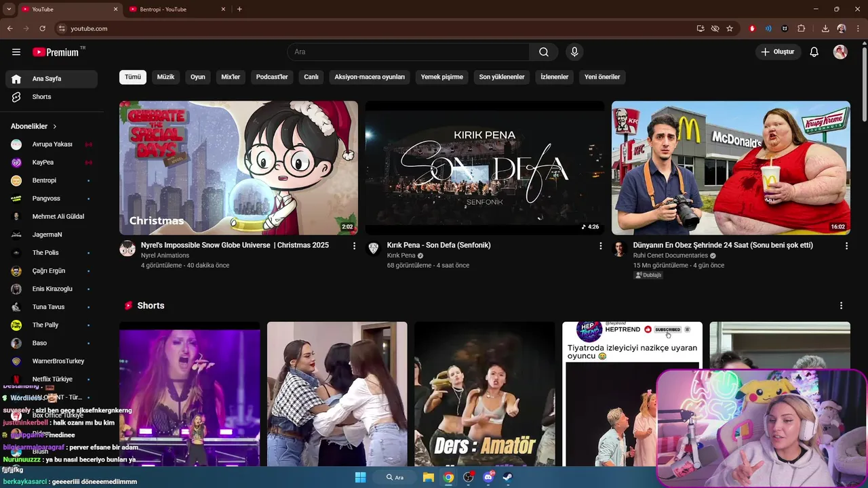Open Windows Start menu
Viewport: 868px width, 488px height.
tap(360, 477)
